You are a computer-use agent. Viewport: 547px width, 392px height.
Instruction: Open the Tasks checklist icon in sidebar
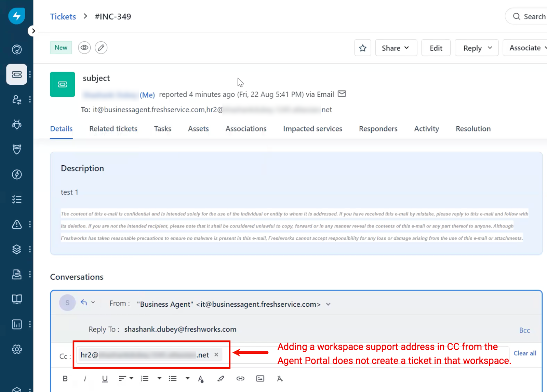17,199
